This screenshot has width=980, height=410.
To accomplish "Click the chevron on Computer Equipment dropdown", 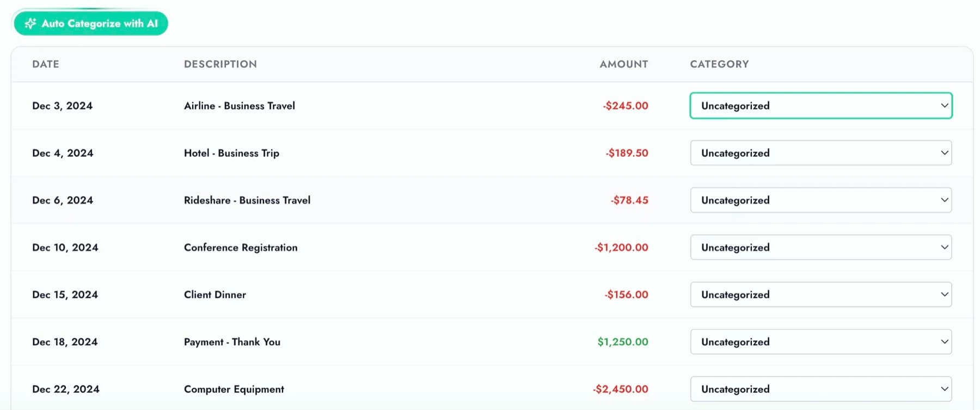I will coord(945,389).
